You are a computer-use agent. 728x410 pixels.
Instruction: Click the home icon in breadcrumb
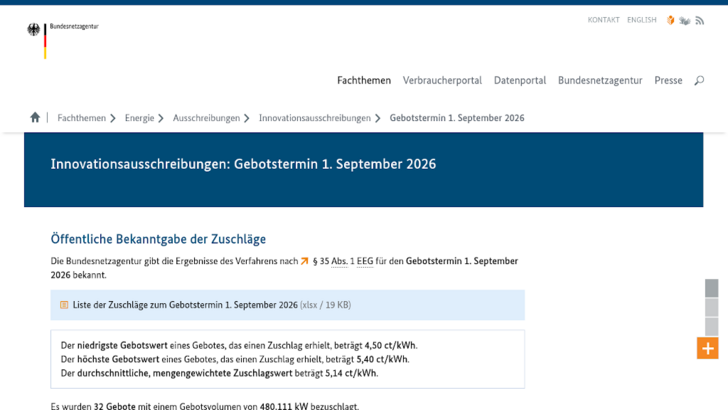[35, 117]
